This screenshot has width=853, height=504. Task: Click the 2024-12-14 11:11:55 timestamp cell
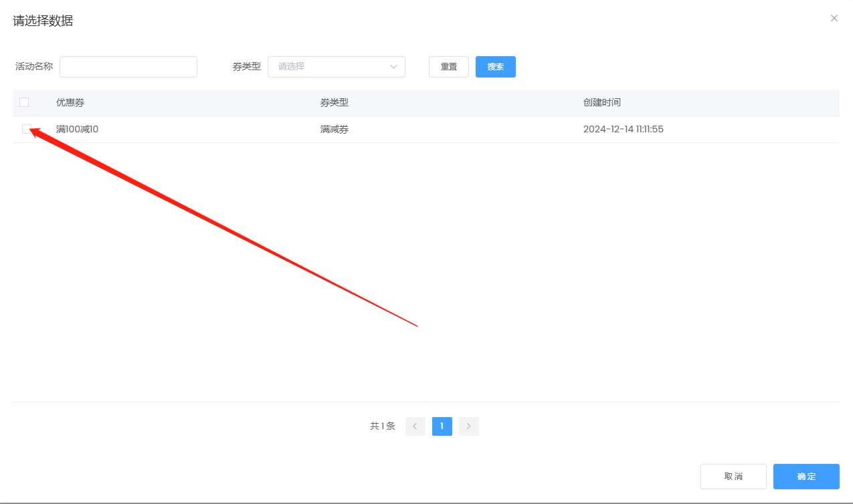pos(623,129)
